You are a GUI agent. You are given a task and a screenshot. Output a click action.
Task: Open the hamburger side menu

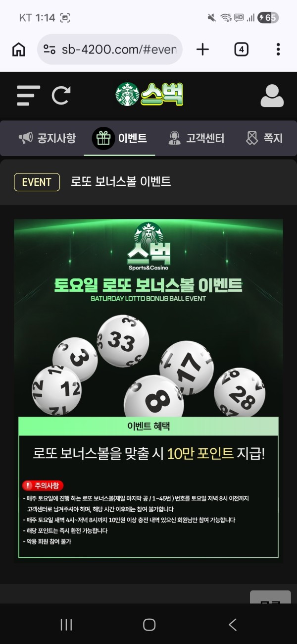[x=28, y=95]
